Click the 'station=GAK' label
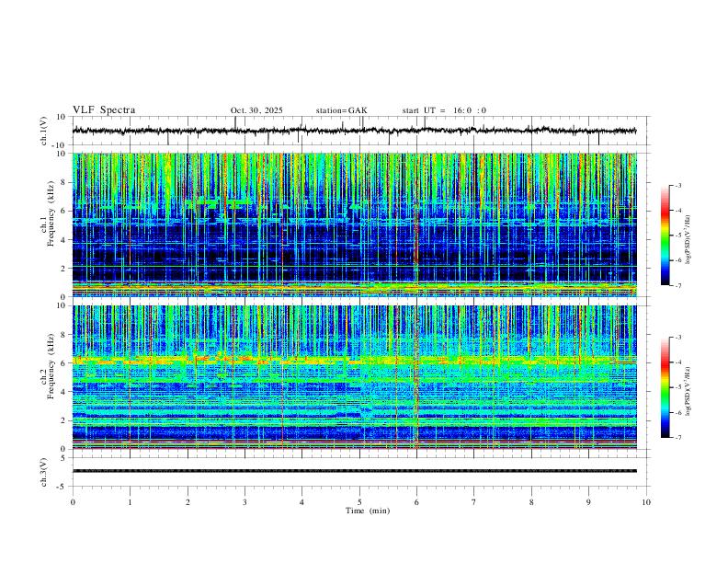The width and height of the screenshot is (728, 563). pyautogui.click(x=341, y=110)
